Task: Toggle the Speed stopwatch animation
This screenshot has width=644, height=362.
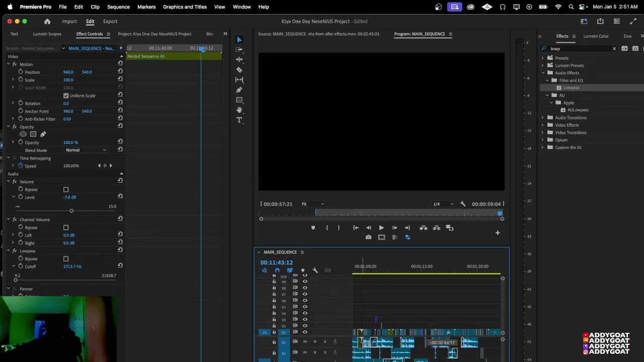Action: [21, 165]
